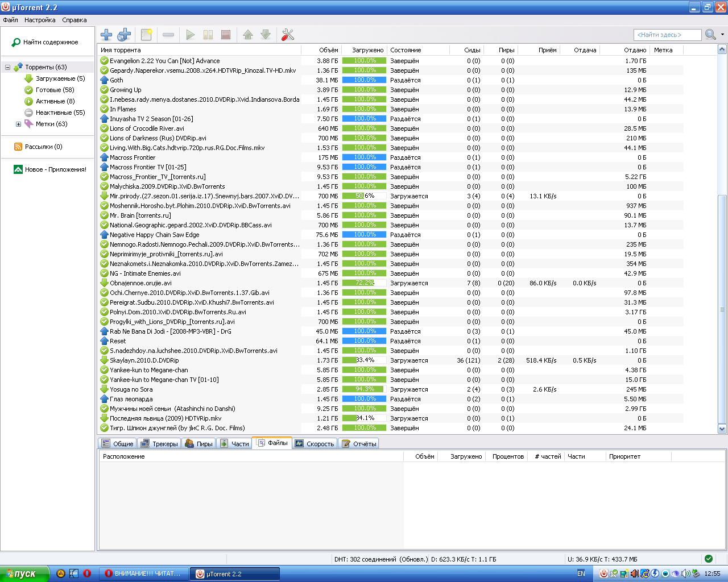Collapse the Торренты (63) tree node
The height and width of the screenshot is (582, 728).
point(7,67)
